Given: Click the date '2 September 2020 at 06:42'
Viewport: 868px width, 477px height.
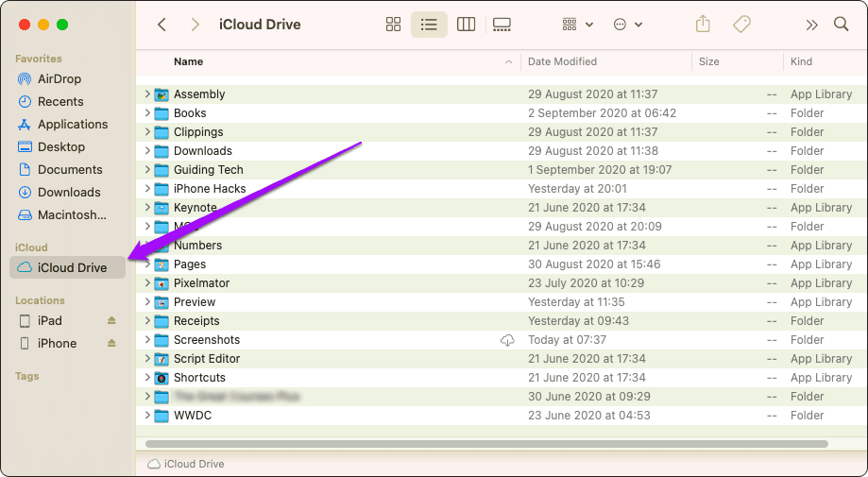Looking at the screenshot, I should tap(602, 113).
